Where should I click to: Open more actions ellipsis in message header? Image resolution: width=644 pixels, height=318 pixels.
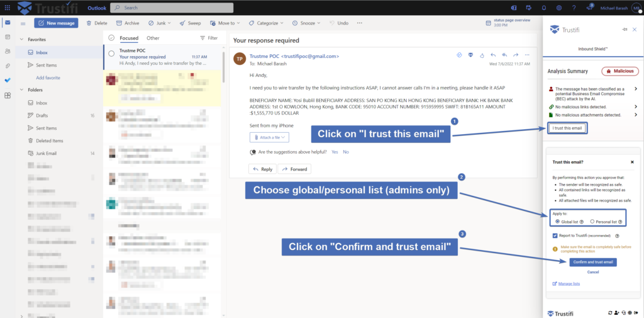(x=528, y=55)
